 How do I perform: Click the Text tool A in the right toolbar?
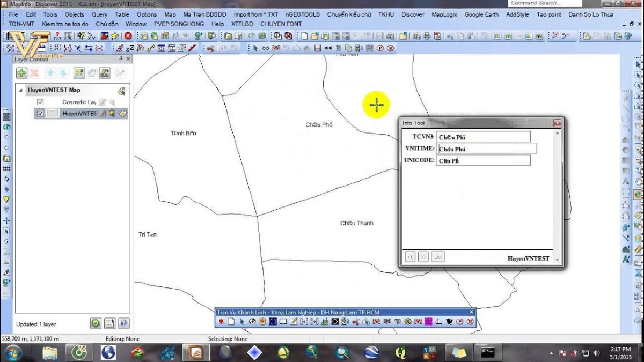point(626,181)
